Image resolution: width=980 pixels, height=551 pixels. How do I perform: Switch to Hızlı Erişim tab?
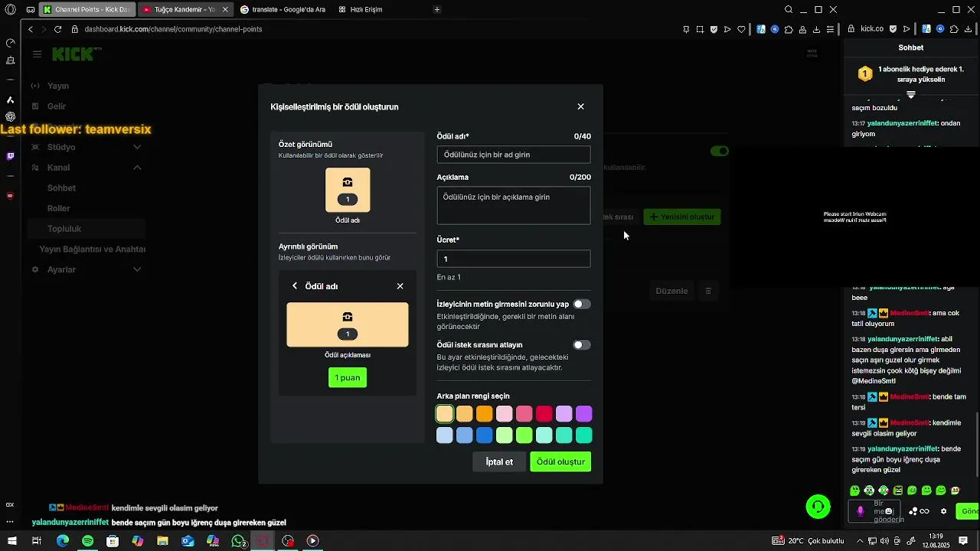coord(360,9)
